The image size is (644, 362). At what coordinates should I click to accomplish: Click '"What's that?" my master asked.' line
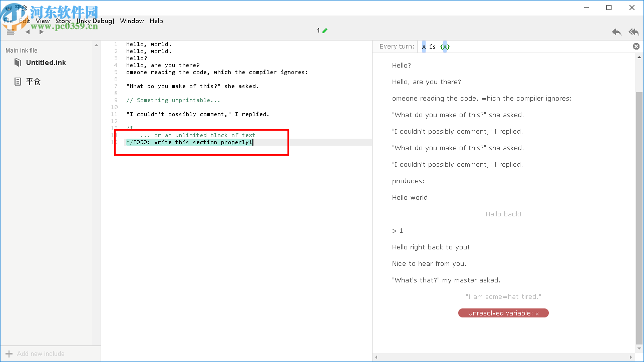[x=446, y=280]
